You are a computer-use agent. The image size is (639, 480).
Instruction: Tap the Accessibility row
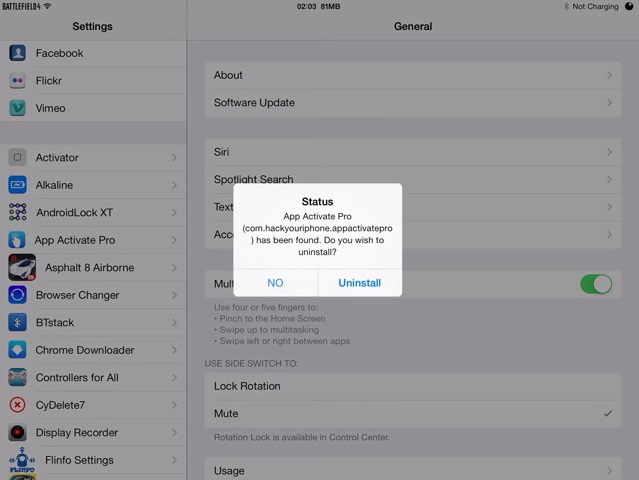(x=413, y=235)
